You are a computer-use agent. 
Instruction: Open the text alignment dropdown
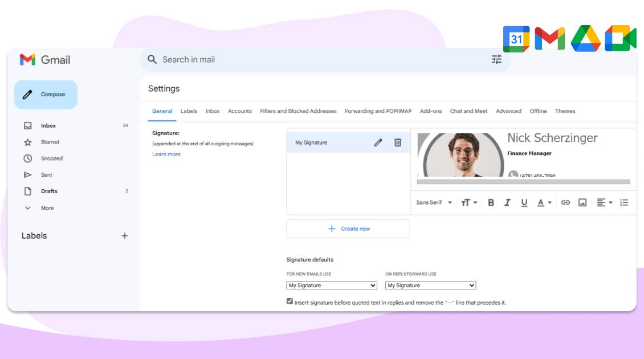(x=604, y=202)
